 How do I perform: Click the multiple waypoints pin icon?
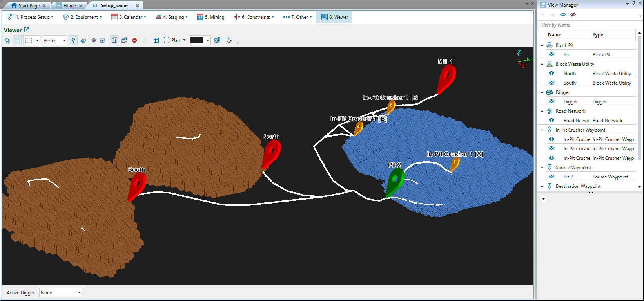coord(217,40)
